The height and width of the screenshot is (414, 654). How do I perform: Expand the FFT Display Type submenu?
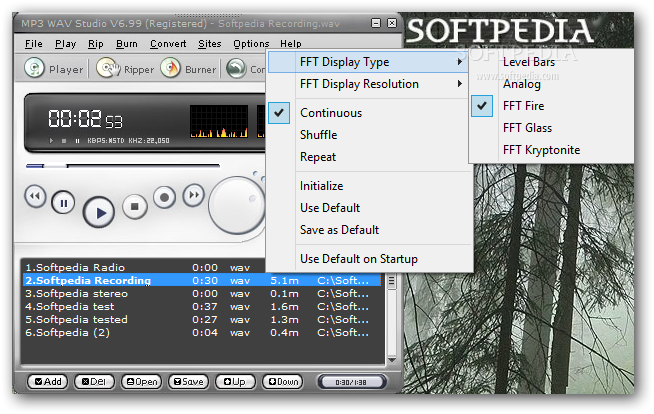367,62
